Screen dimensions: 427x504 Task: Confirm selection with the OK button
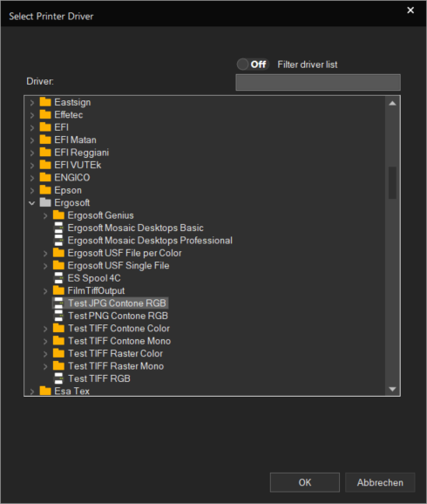click(x=305, y=482)
